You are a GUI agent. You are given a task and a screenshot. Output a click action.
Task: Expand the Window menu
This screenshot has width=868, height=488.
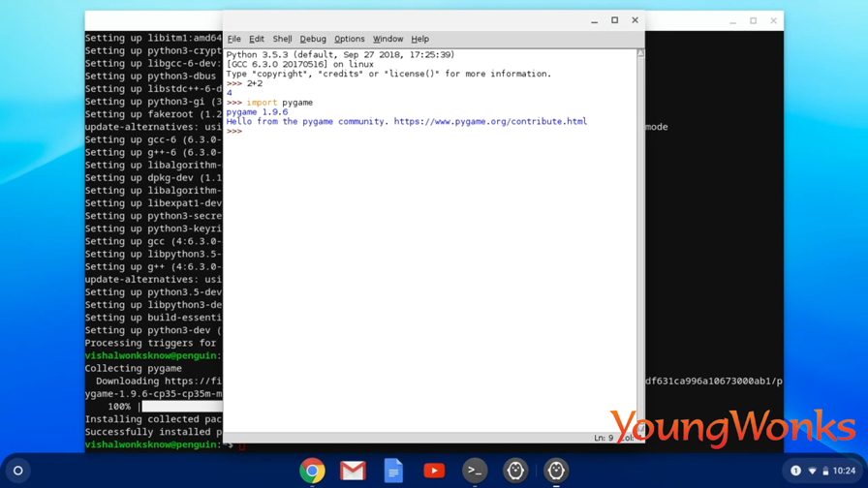[387, 39]
